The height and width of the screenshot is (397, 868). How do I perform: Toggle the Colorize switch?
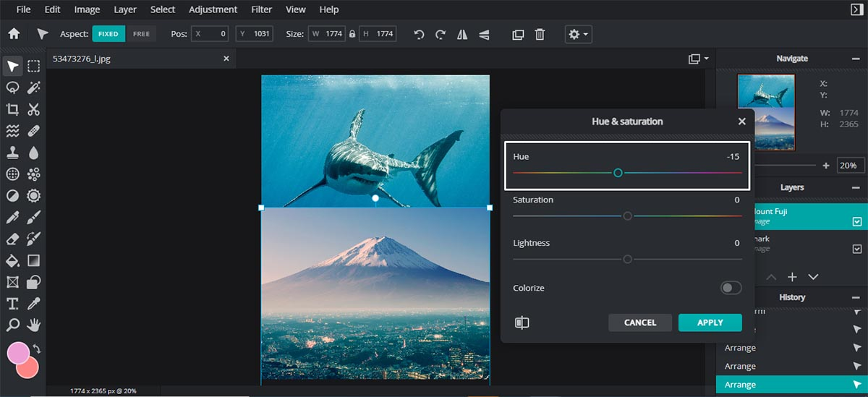(731, 288)
